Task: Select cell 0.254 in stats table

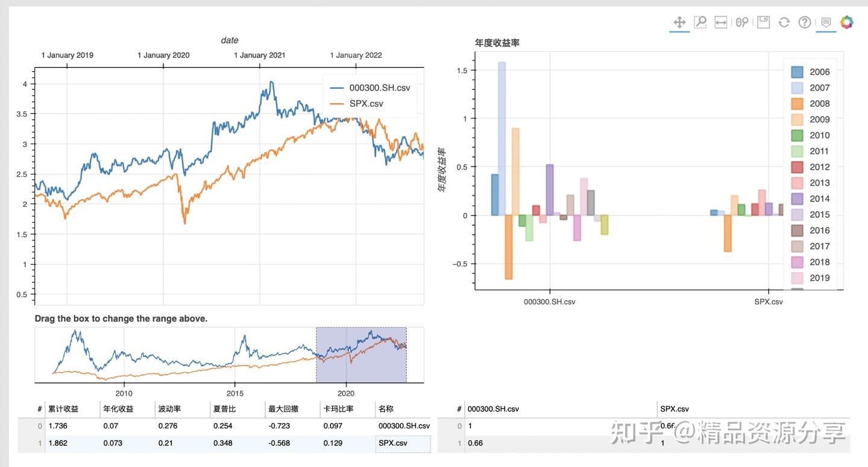Action: 237,426
